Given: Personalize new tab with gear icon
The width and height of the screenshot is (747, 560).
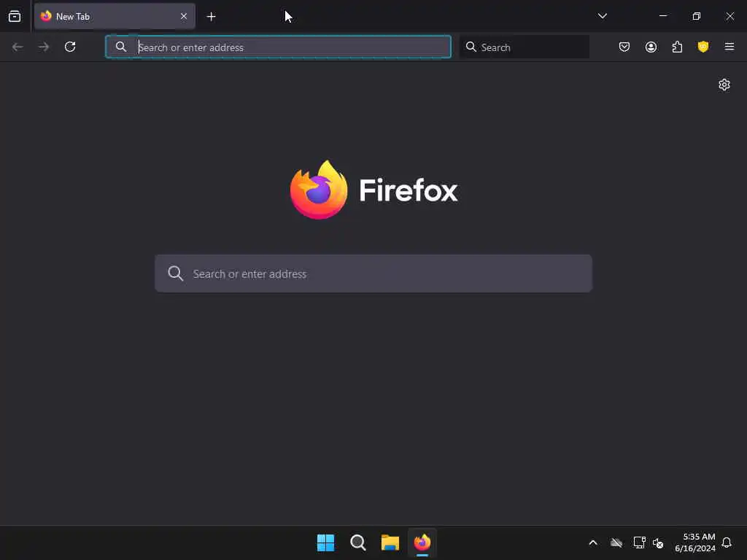Looking at the screenshot, I should click(724, 85).
